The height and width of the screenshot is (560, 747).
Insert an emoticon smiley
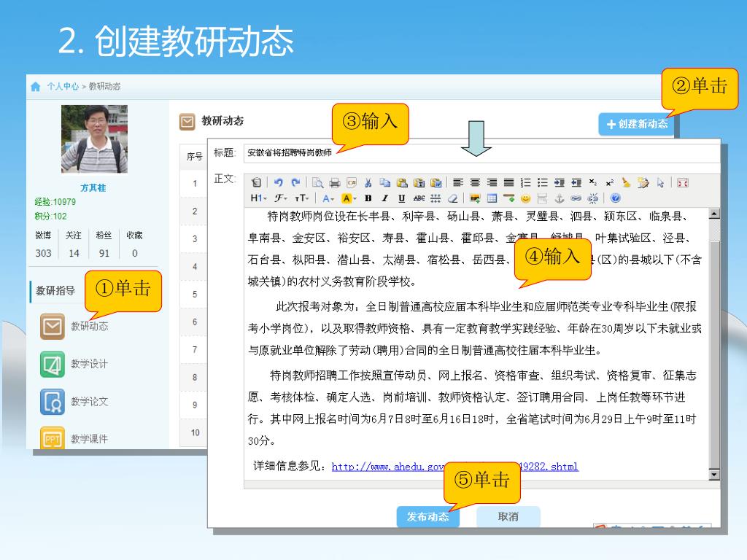[x=525, y=198]
